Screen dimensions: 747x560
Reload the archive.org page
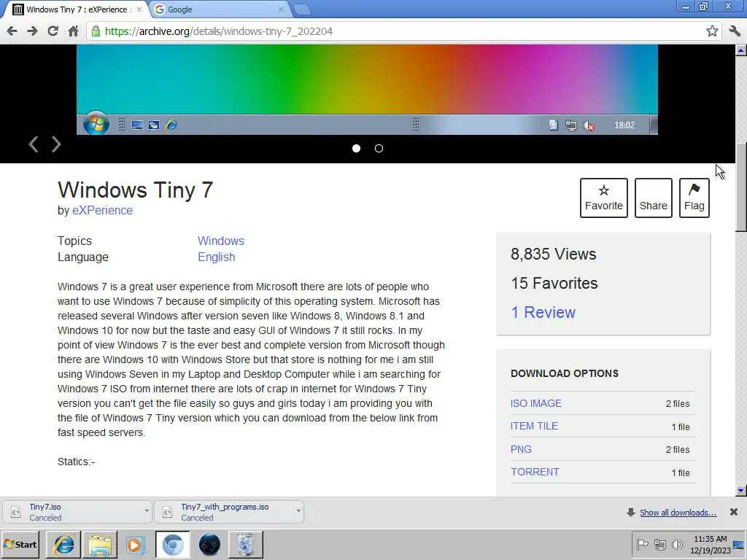53,31
